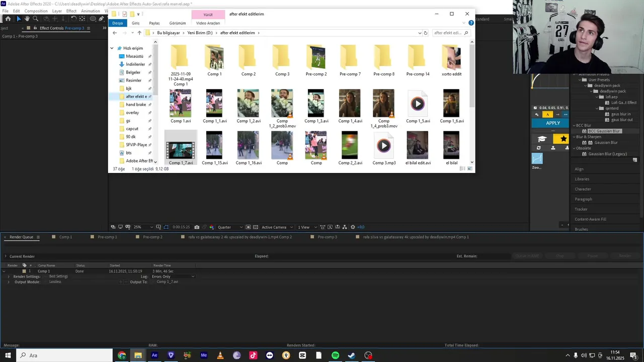The height and width of the screenshot is (362, 644).
Task: Activate the Zoom magnifier tool
Action: 35,19
